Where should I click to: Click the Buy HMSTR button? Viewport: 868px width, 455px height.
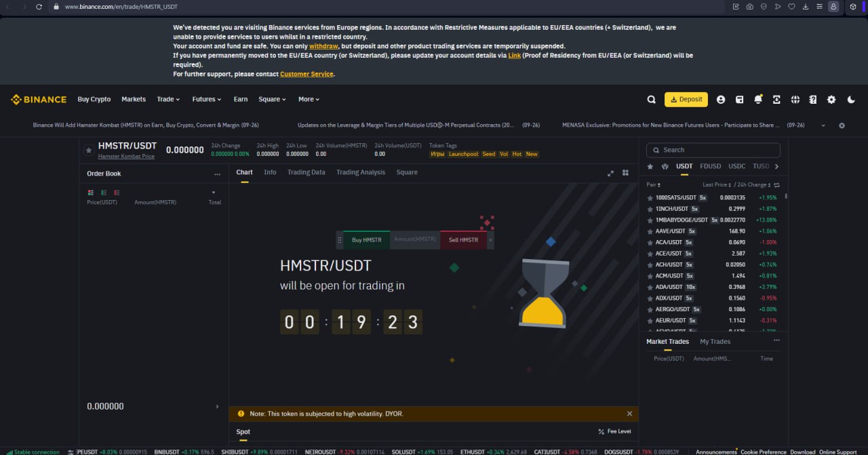point(366,240)
